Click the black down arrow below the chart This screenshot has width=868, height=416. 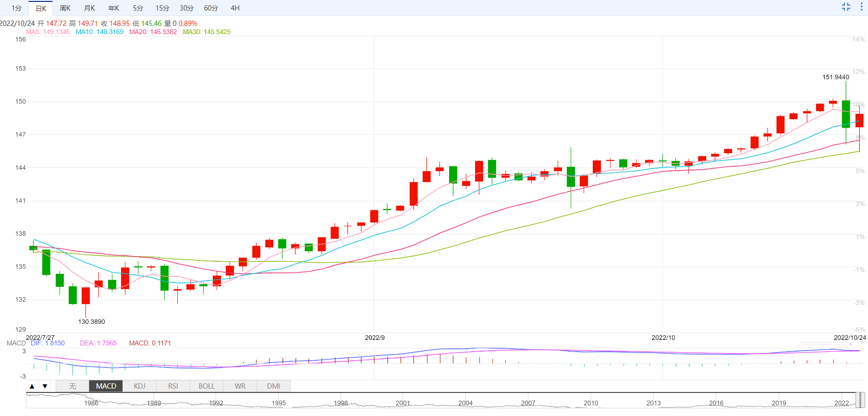click(45, 386)
